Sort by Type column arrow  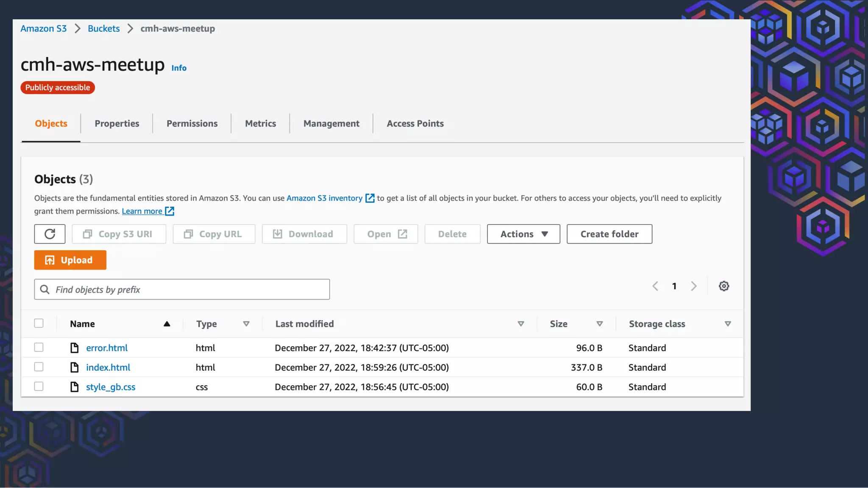click(246, 324)
